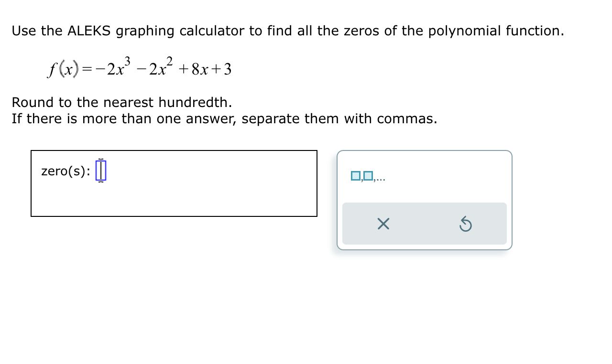Activate the clear icon beside the undo arrow
Screen dimensions: 612x364
tap(382, 224)
